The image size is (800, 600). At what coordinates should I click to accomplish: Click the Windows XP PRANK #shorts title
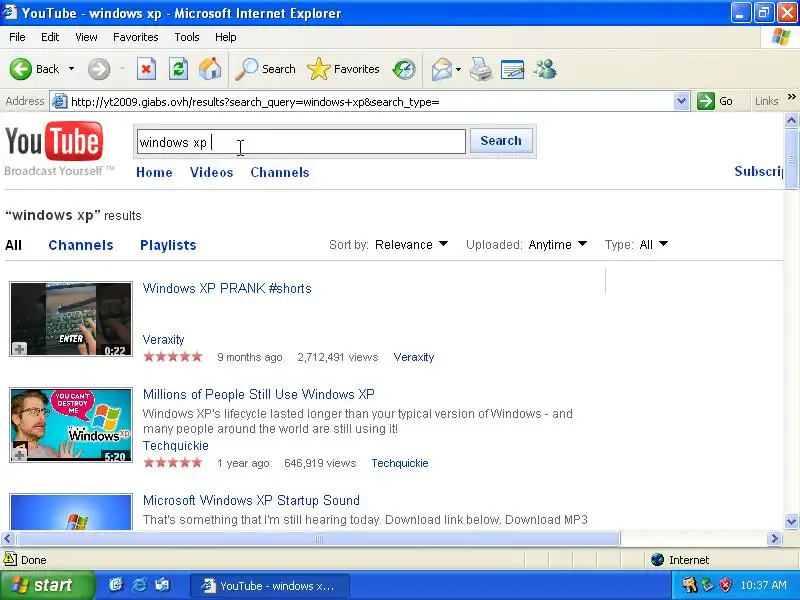[227, 288]
